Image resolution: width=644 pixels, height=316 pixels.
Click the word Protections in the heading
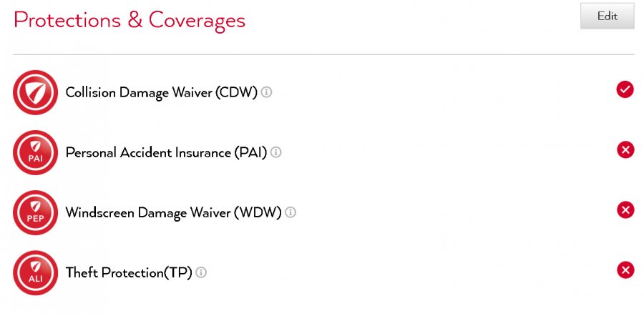pyautogui.click(x=66, y=20)
